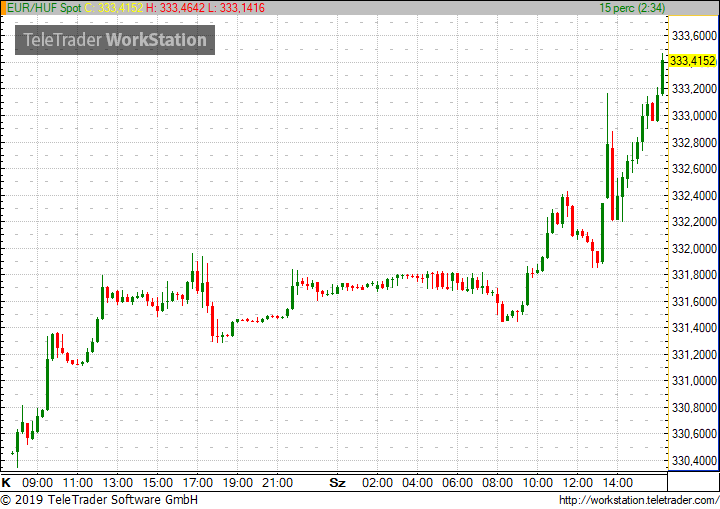Click the 04:00 time axis label

click(417, 483)
